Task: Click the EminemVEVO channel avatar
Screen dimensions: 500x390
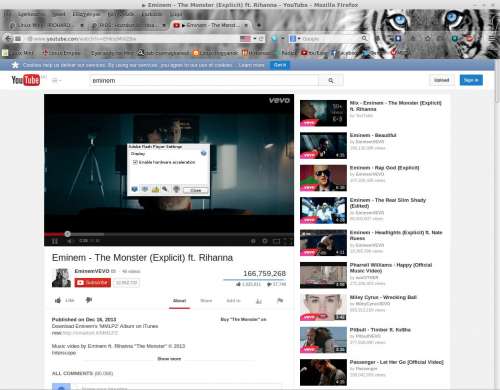Action: (x=61, y=277)
